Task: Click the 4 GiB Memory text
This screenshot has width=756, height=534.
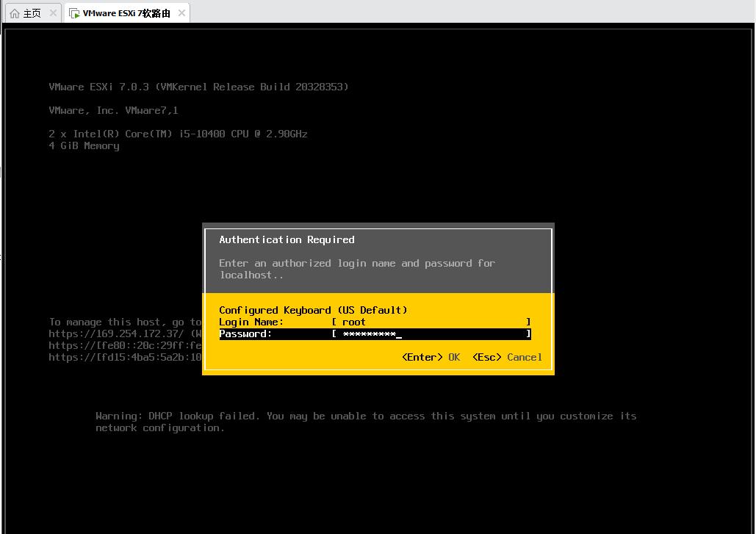Action: [84, 145]
